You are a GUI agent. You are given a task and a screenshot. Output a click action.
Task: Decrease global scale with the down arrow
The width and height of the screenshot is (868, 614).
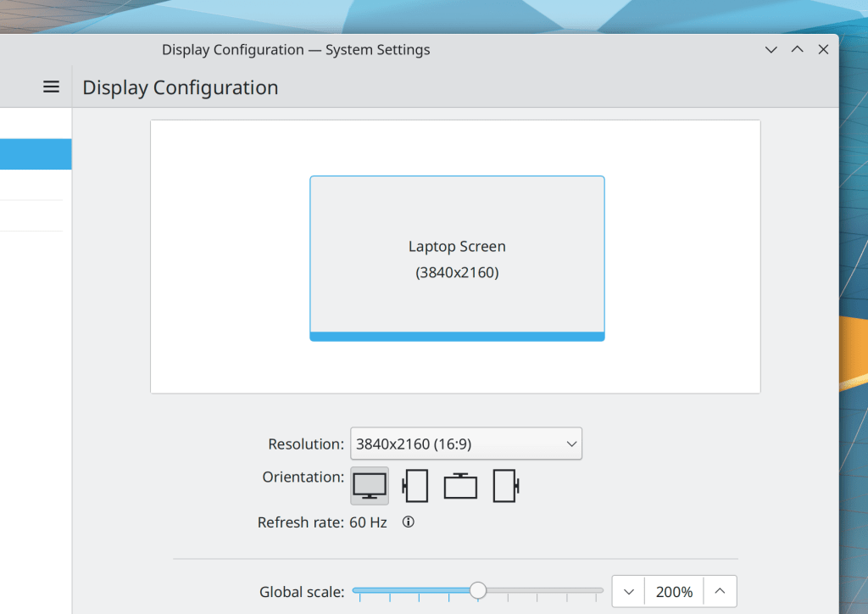628,592
